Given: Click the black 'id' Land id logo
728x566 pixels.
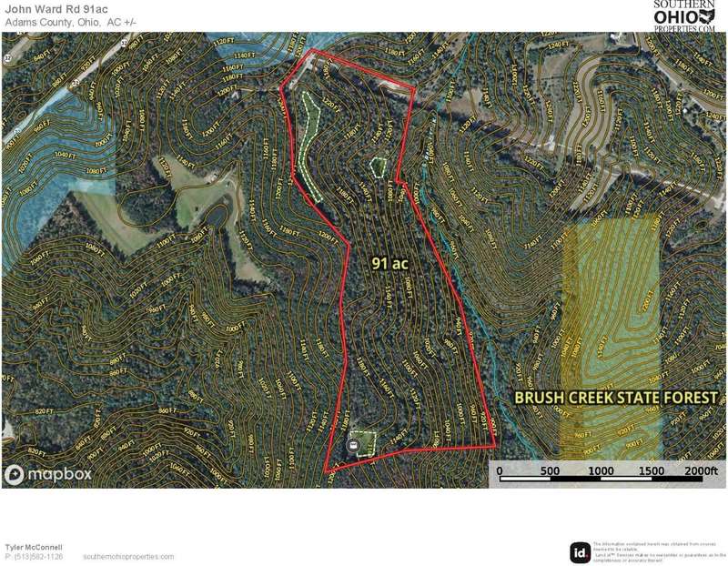Looking at the screenshot, I should click(x=579, y=552).
